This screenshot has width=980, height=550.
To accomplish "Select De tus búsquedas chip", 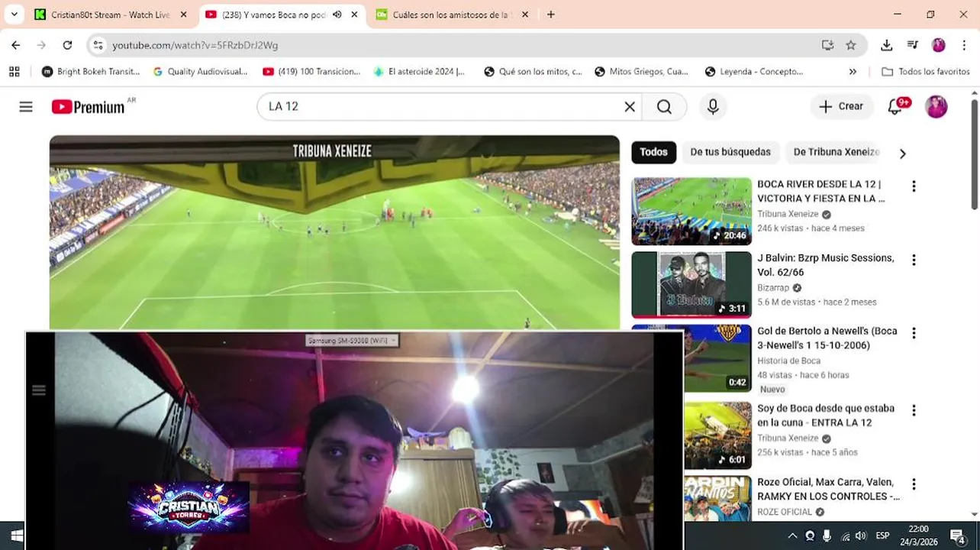I will 730,152.
